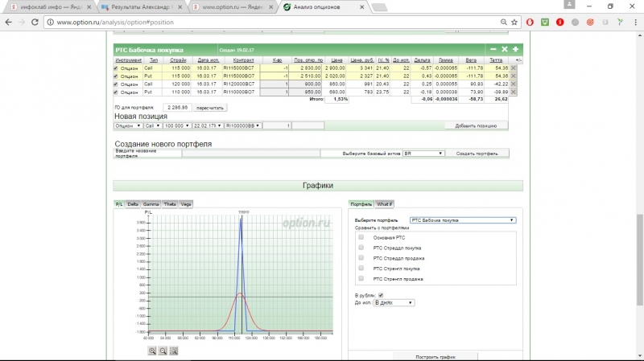Zoom in on the P/L chart

152,351
